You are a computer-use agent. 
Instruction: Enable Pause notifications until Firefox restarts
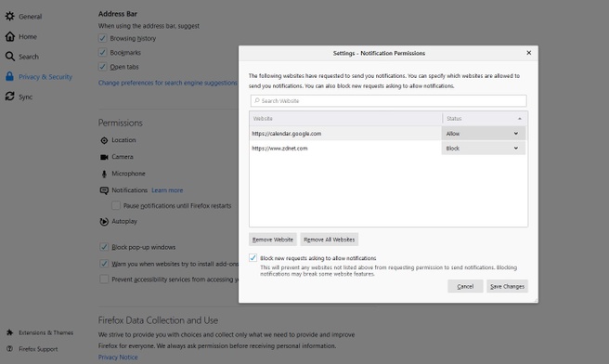116,205
